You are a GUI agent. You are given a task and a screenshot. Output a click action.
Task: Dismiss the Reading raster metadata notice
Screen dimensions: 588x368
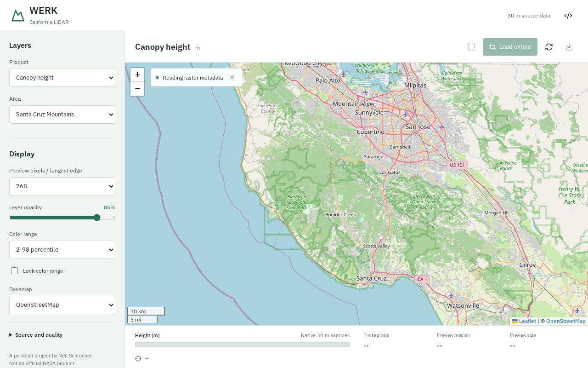pos(232,77)
